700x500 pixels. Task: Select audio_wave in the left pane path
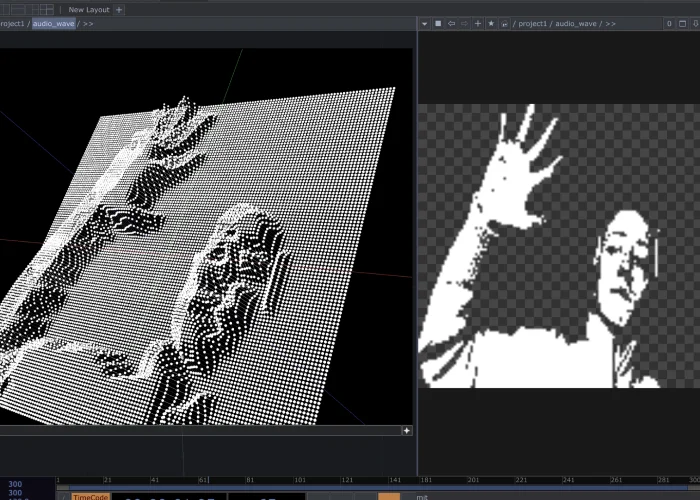54,24
